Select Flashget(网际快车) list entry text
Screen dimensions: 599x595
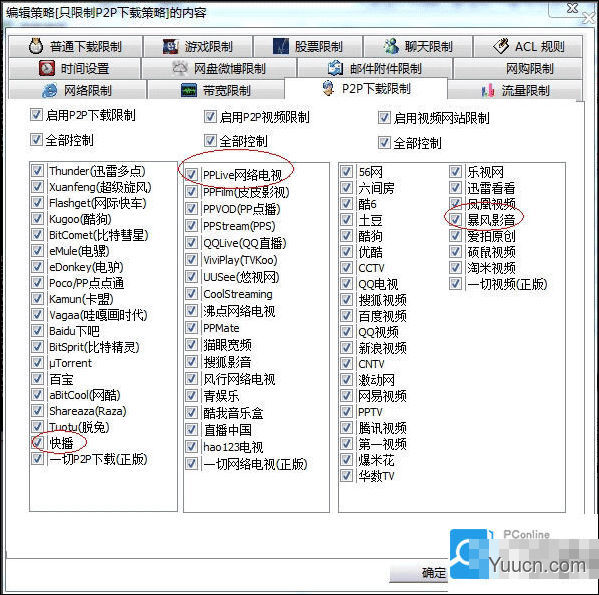pyautogui.click(x=97, y=203)
